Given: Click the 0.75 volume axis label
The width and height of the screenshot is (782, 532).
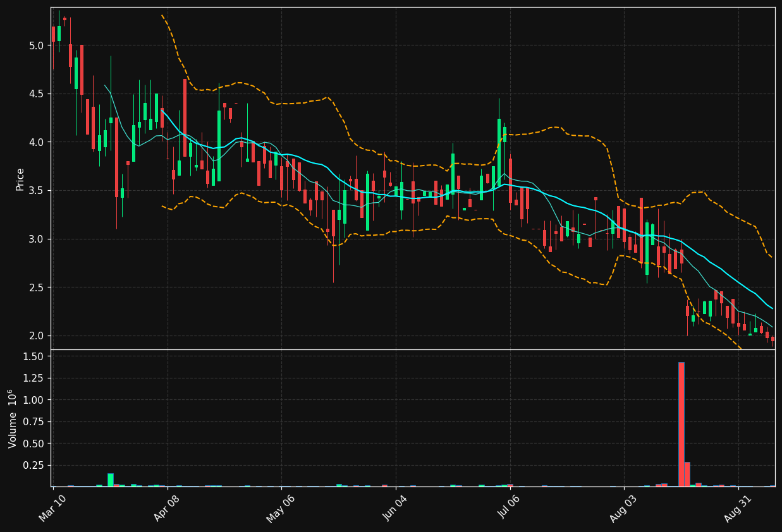Looking at the screenshot, I should click(34, 422).
